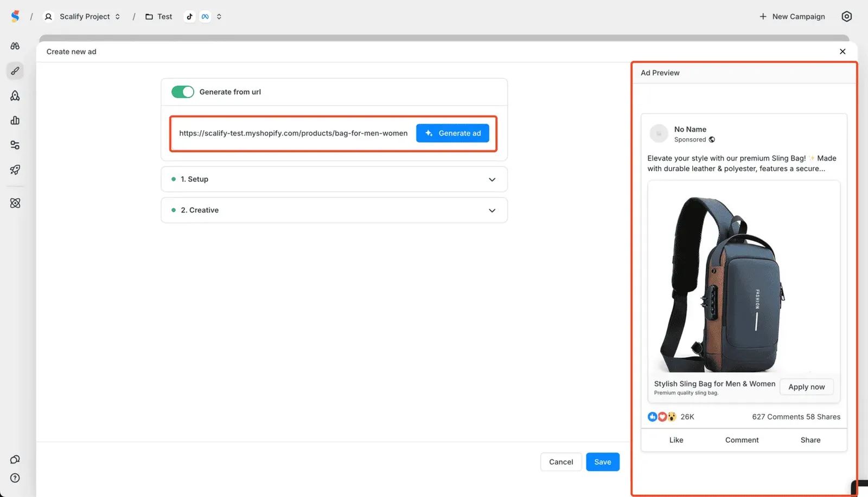
Task: Click the product URL input field
Action: [293, 133]
